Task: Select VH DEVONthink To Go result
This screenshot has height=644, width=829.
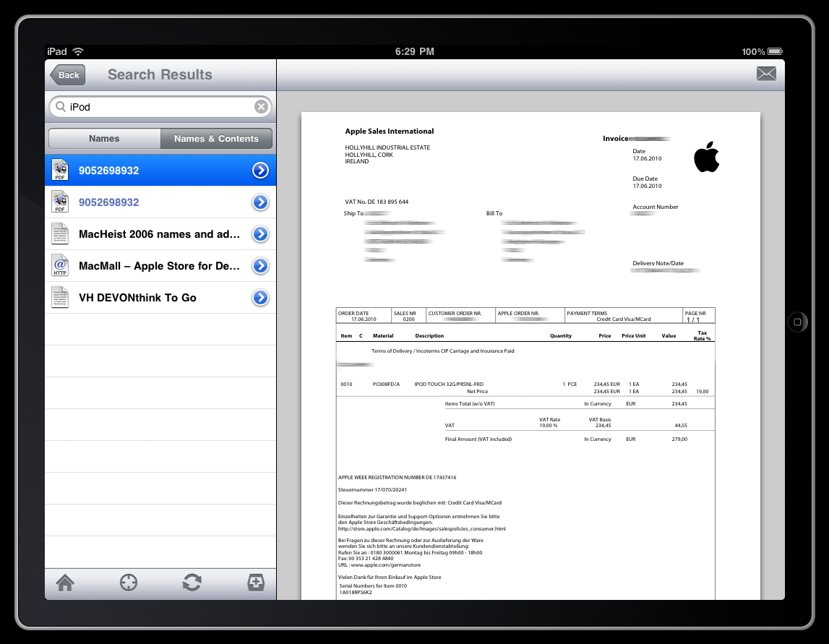Action: tap(160, 297)
